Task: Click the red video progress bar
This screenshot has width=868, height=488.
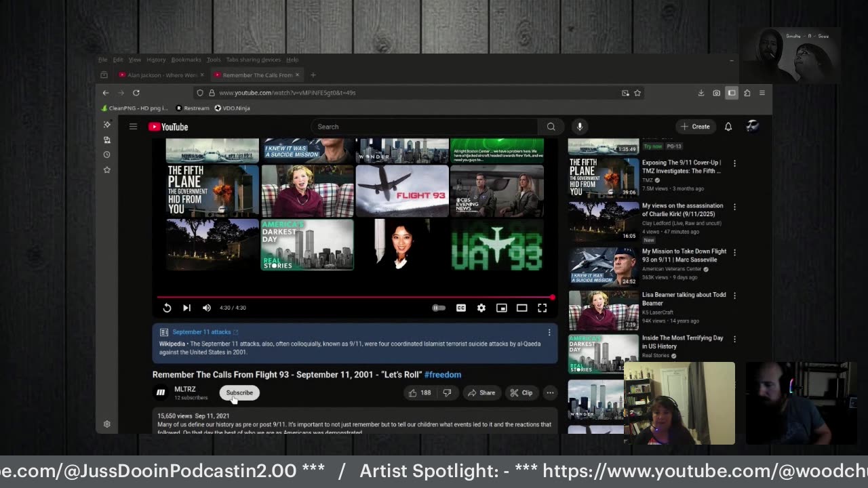Action: [x=355, y=297]
